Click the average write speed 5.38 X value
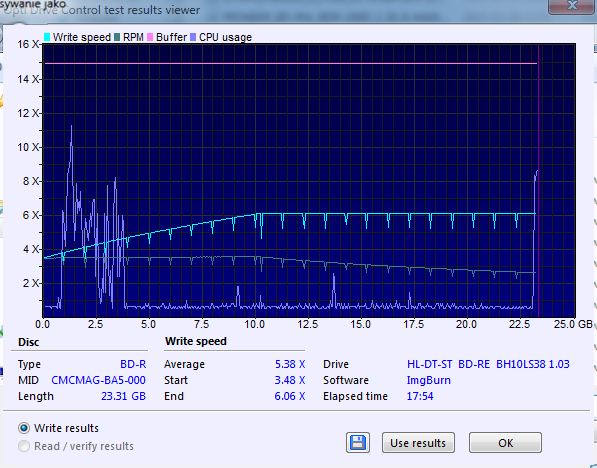The image size is (597, 468). 290,364
